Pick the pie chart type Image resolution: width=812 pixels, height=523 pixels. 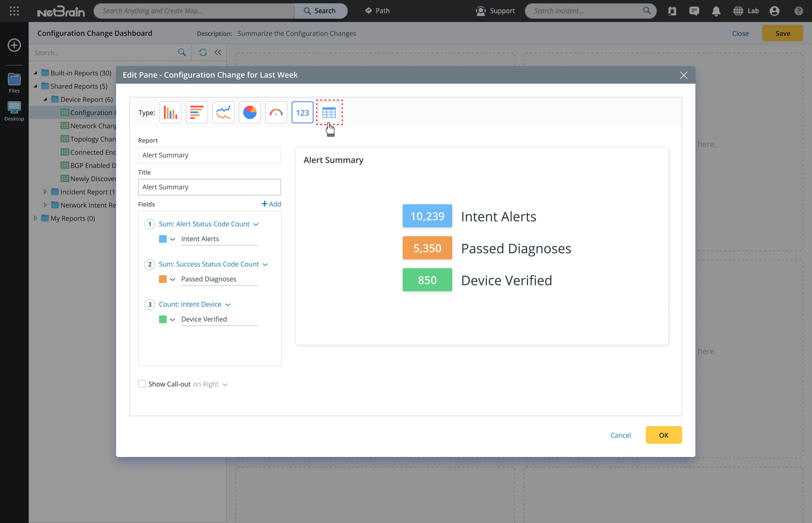(249, 112)
